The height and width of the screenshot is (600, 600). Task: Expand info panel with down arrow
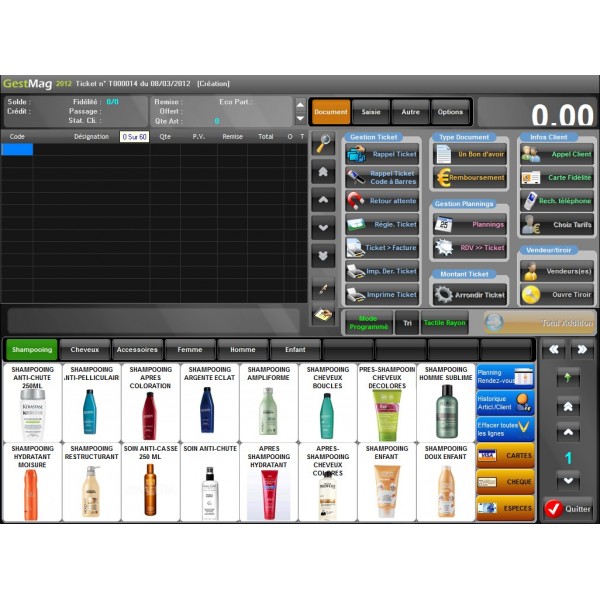point(300,118)
